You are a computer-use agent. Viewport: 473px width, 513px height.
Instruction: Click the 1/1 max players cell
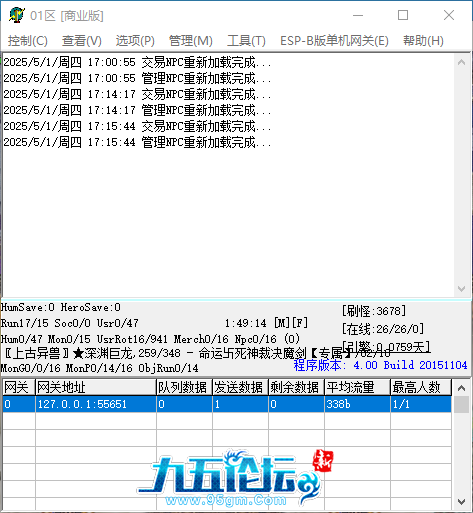(421, 404)
